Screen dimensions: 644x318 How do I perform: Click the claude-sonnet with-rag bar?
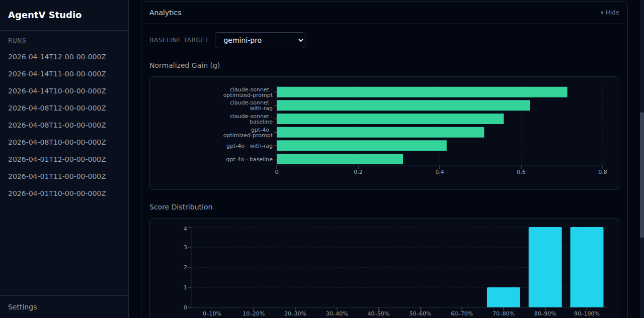pos(403,105)
